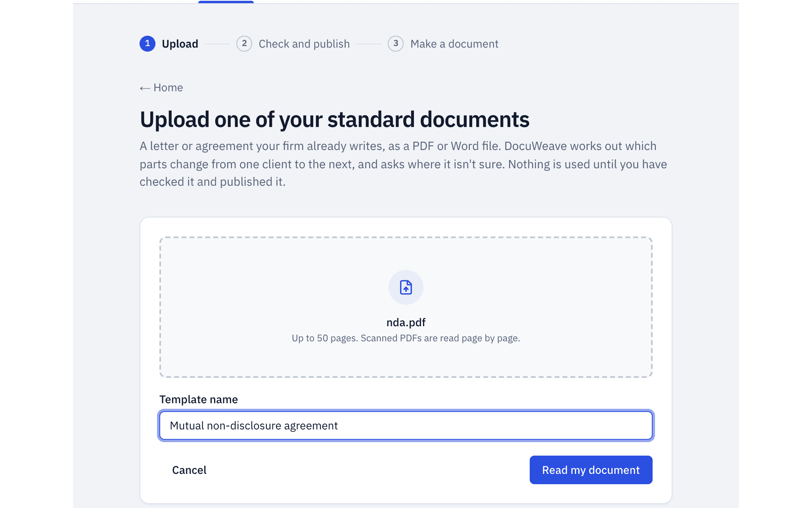The image size is (812, 508).
Task: Cancel the upload
Action: tap(189, 470)
